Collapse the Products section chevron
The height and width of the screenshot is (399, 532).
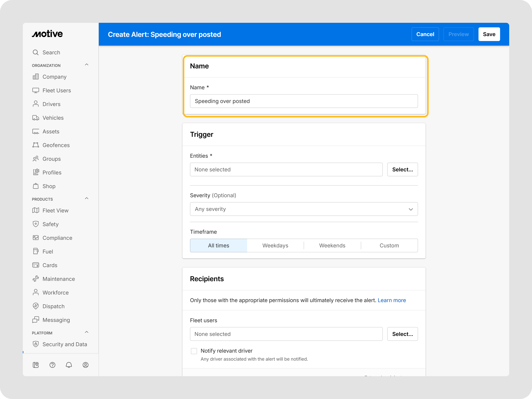pyautogui.click(x=87, y=198)
